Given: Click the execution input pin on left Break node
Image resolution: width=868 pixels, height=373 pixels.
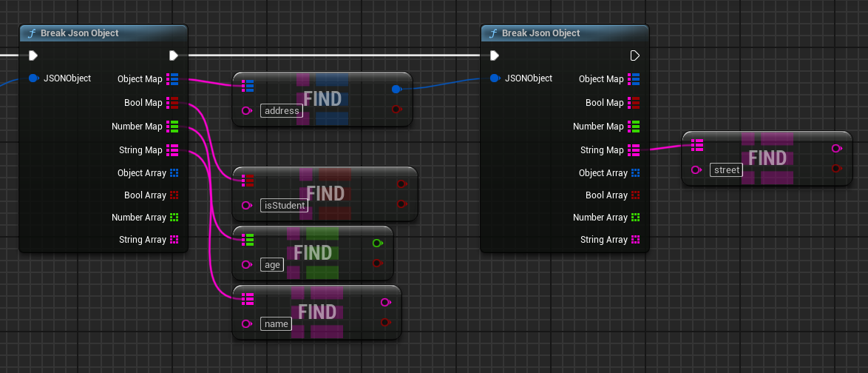Looking at the screenshot, I should 33,56.
